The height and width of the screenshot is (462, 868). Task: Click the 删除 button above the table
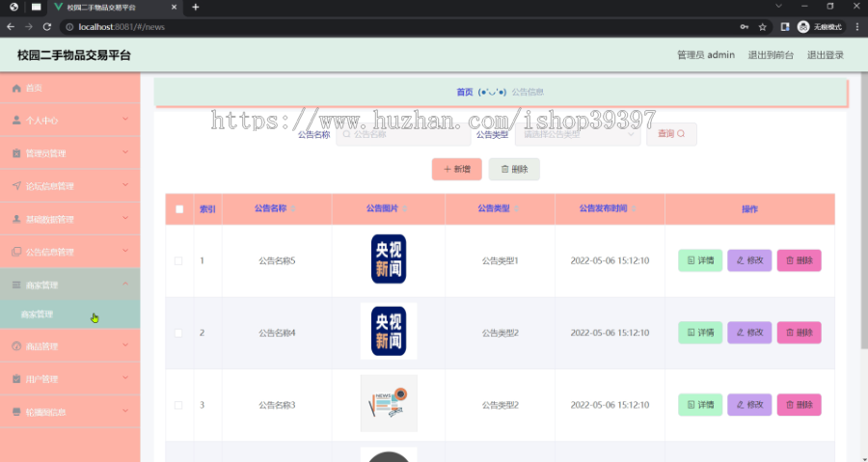pos(514,170)
